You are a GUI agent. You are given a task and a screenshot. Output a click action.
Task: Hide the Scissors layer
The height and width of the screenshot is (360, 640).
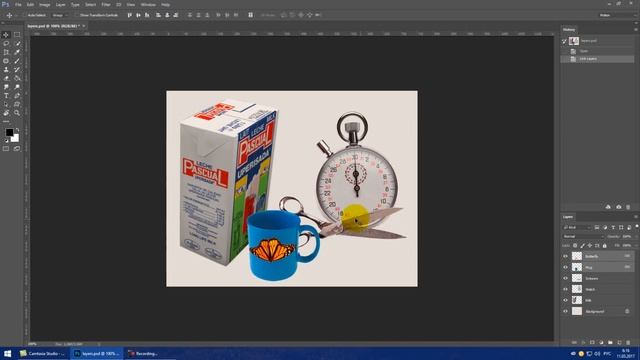[x=565, y=278]
